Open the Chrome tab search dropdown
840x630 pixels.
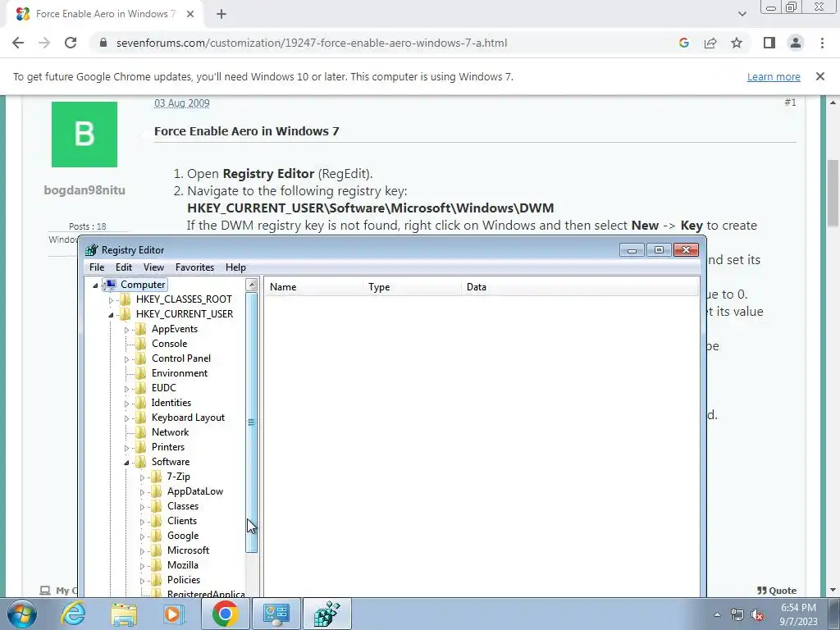(742, 14)
